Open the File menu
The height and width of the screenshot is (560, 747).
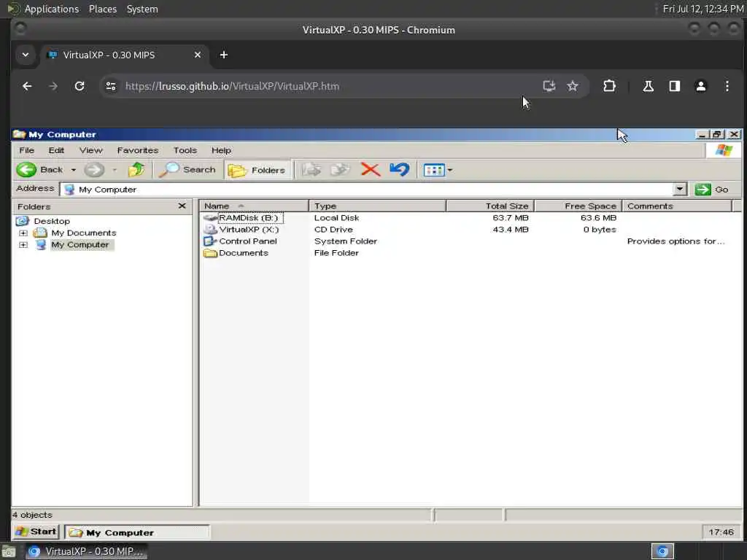click(27, 150)
